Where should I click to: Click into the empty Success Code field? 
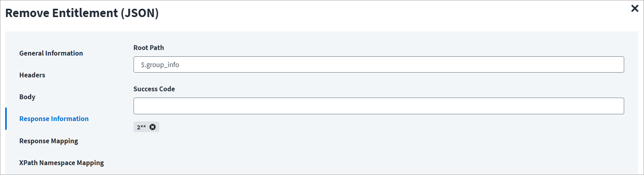click(378, 106)
